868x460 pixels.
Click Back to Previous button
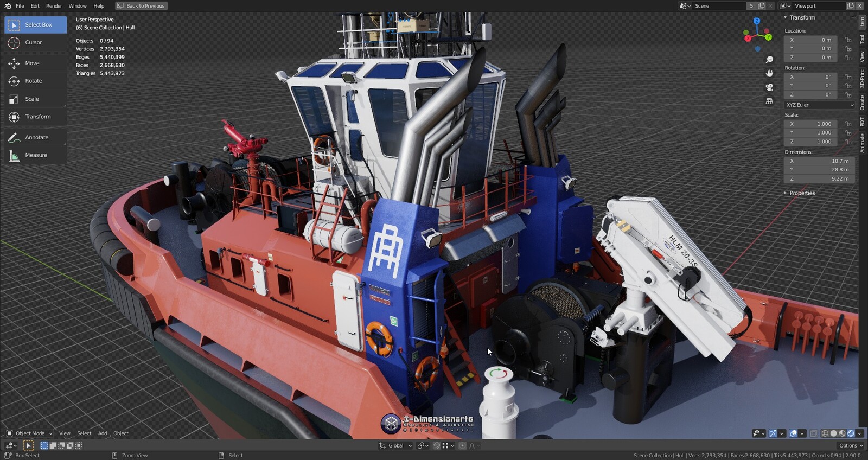click(x=141, y=5)
